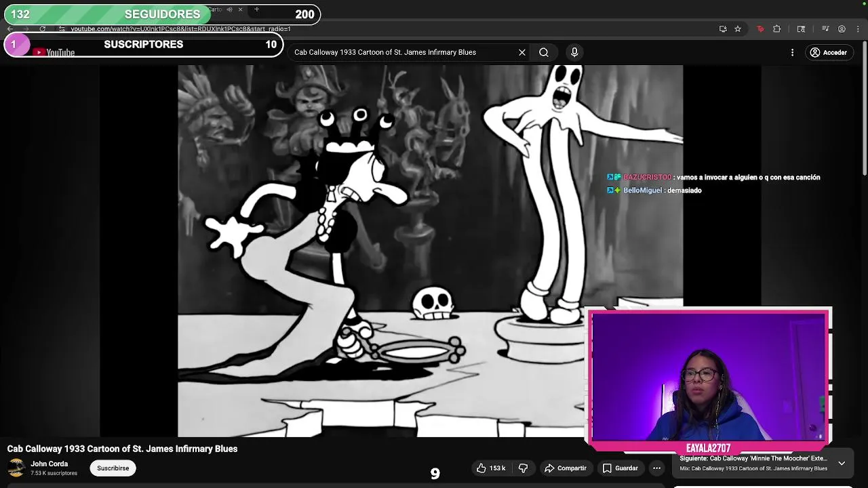The image size is (868, 488).
Task: Open the Chrome three-dot menu
Action: coord(858,29)
